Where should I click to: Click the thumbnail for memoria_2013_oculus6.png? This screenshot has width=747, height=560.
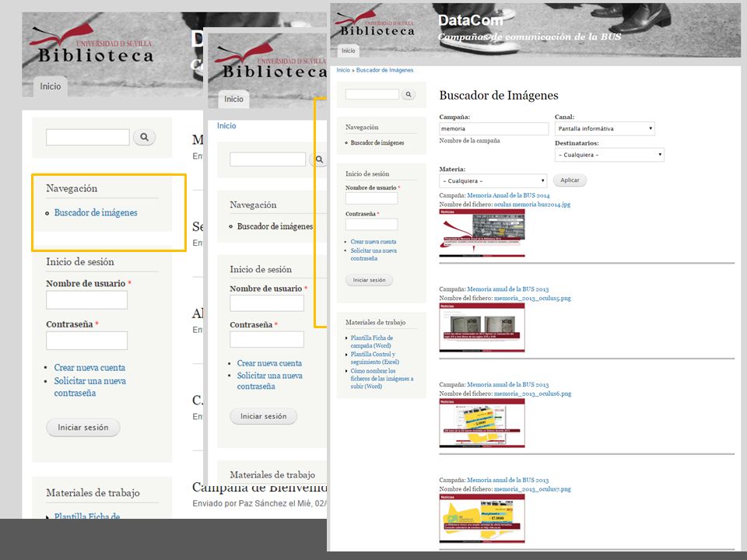click(x=482, y=423)
